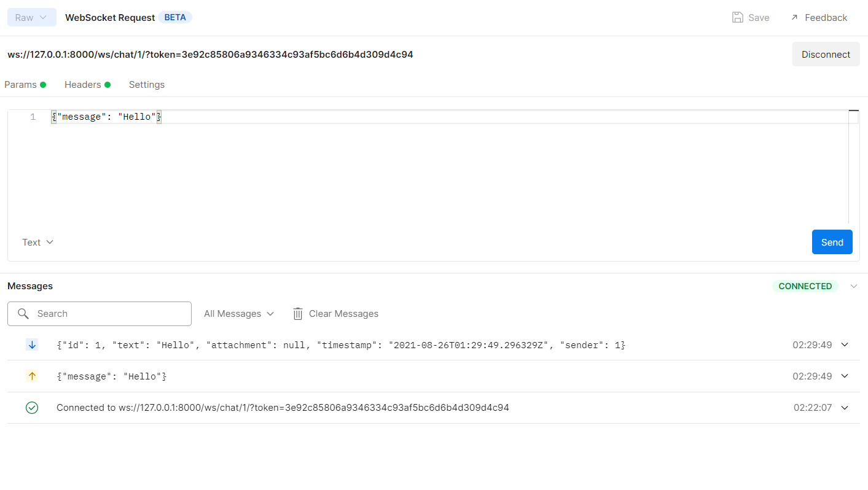Switch to the Params tab
The image size is (868, 490).
click(25, 85)
